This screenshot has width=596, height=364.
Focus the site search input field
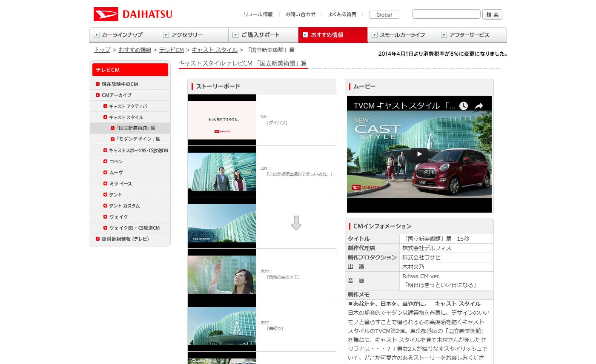446,14
